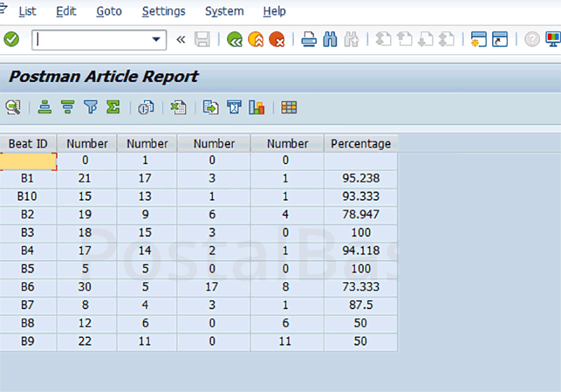The width and height of the screenshot is (561, 392).
Task: Click the green Back arrow icon
Action: [235, 40]
